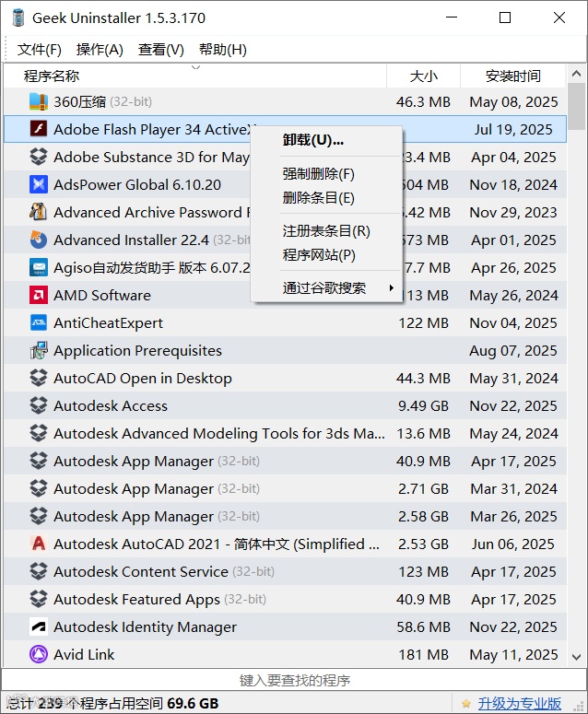Viewport: 588px width, 714px height.
Task: Click the Jul 19, 2025 date cell
Action: pyautogui.click(x=513, y=129)
